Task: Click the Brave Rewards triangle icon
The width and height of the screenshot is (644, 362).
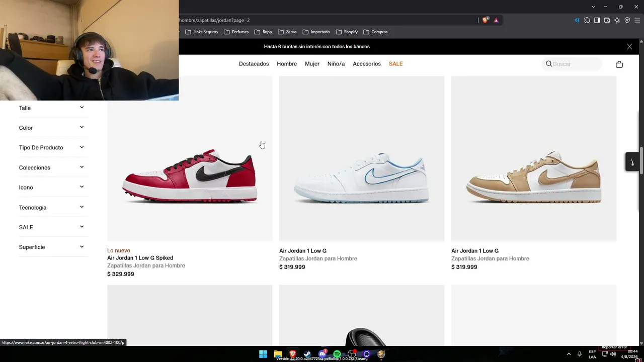Action: 496,20
